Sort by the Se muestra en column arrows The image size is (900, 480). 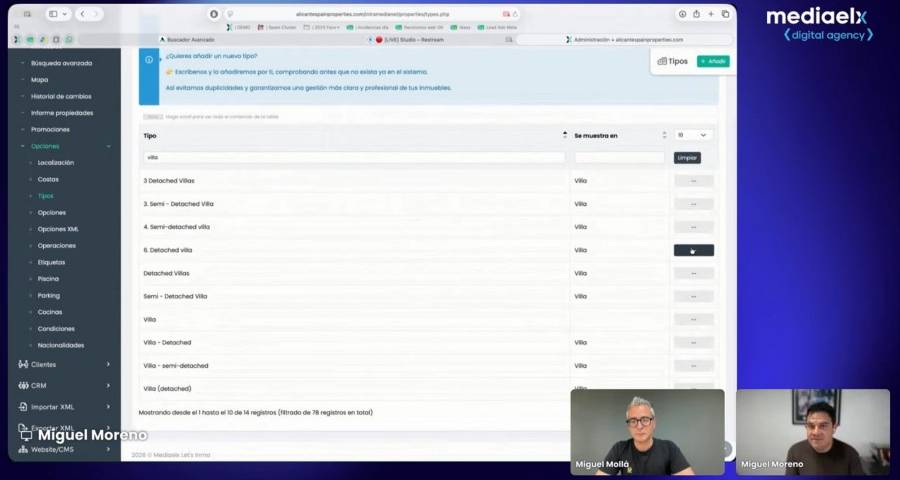(x=664, y=136)
